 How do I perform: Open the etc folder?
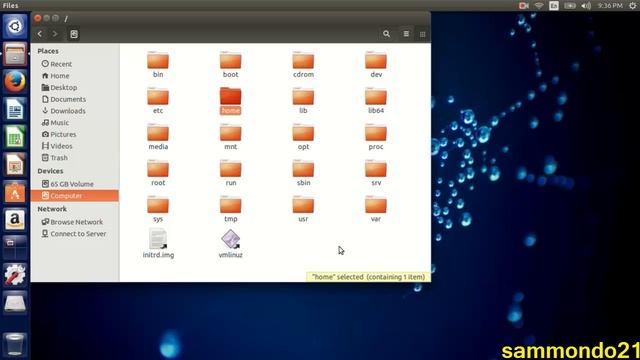coord(158,100)
